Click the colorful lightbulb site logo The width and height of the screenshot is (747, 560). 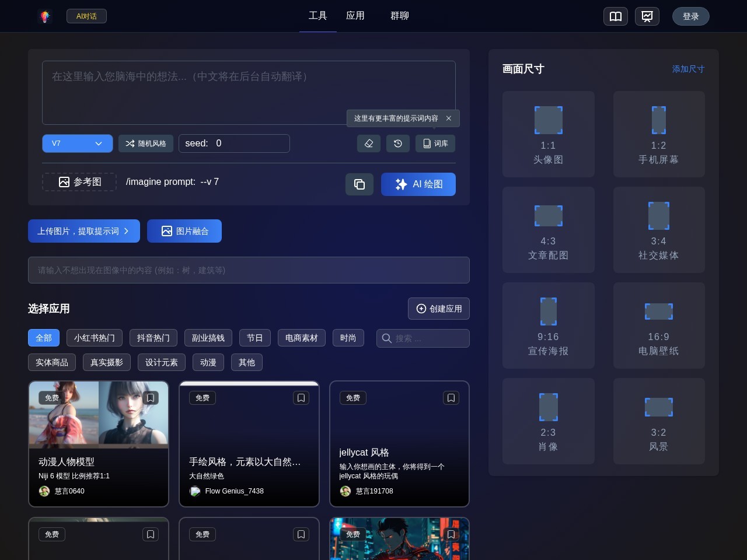pos(45,16)
